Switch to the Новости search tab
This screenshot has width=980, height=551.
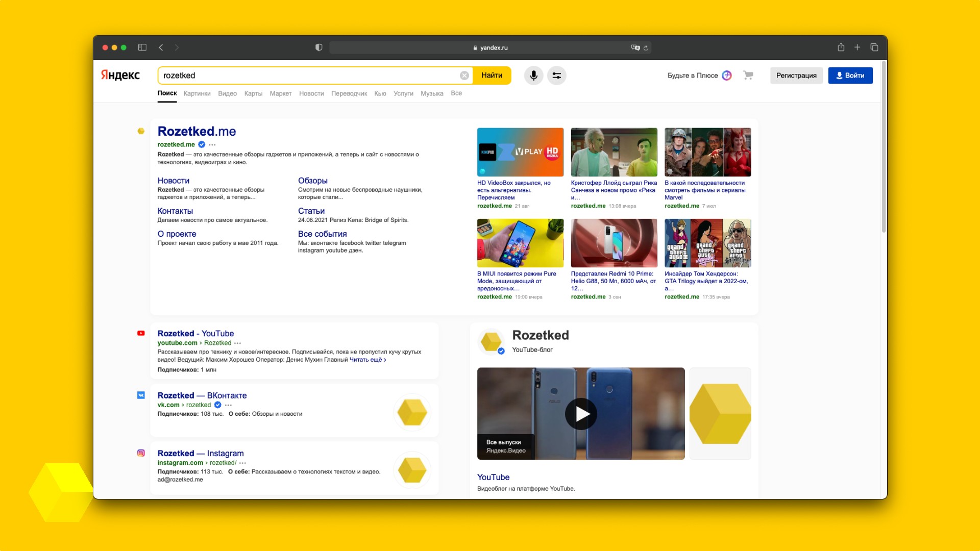click(311, 93)
